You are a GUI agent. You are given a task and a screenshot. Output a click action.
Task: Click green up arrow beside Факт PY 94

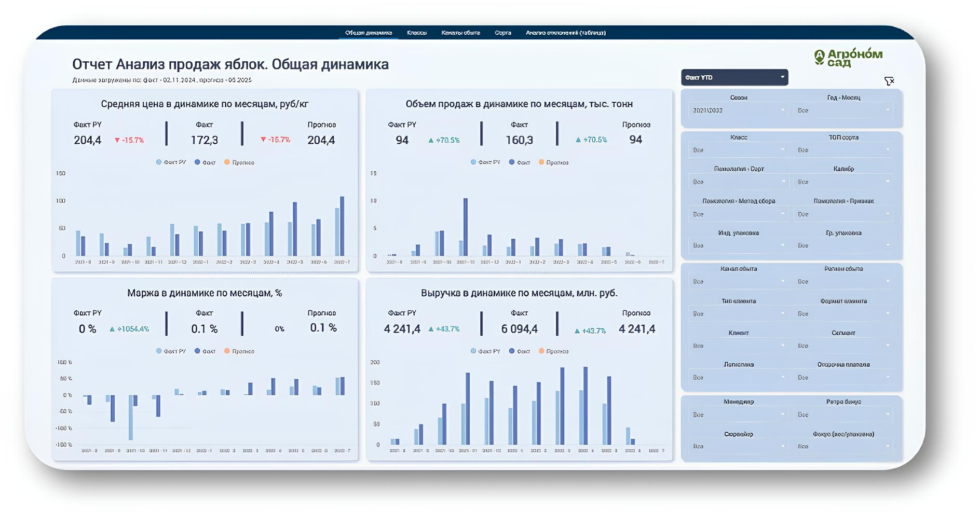click(x=431, y=140)
